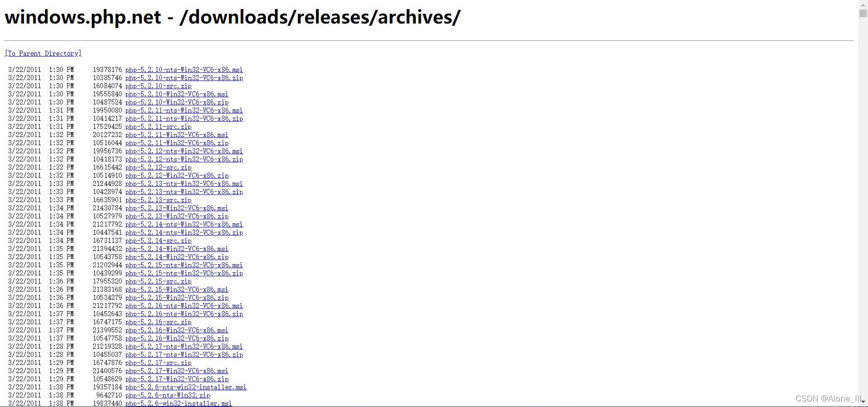Download php-5.2.16-nts-Win32-VC6-x86.msi
Screen dimensions: 868x407
point(184,306)
